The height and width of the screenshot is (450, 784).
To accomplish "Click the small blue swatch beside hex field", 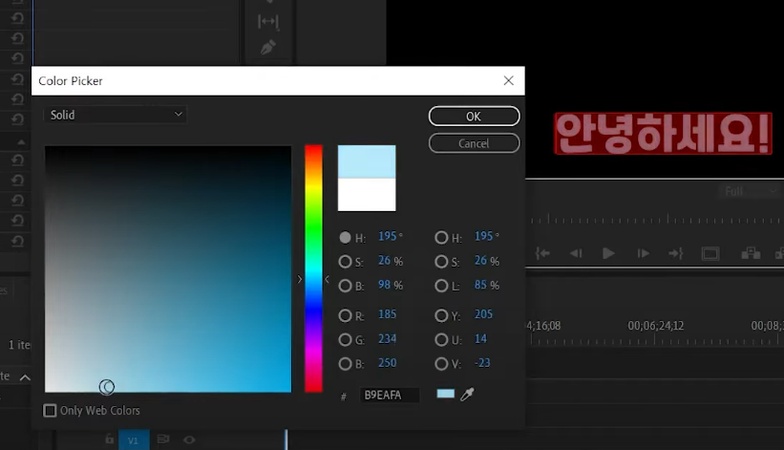I will pos(446,394).
